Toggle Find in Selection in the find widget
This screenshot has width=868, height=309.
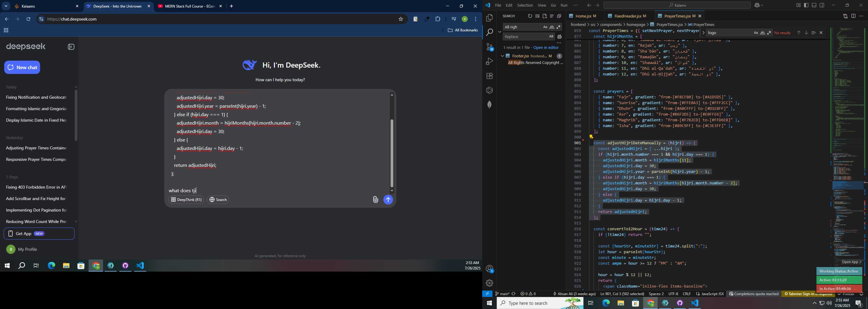coord(813,33)
